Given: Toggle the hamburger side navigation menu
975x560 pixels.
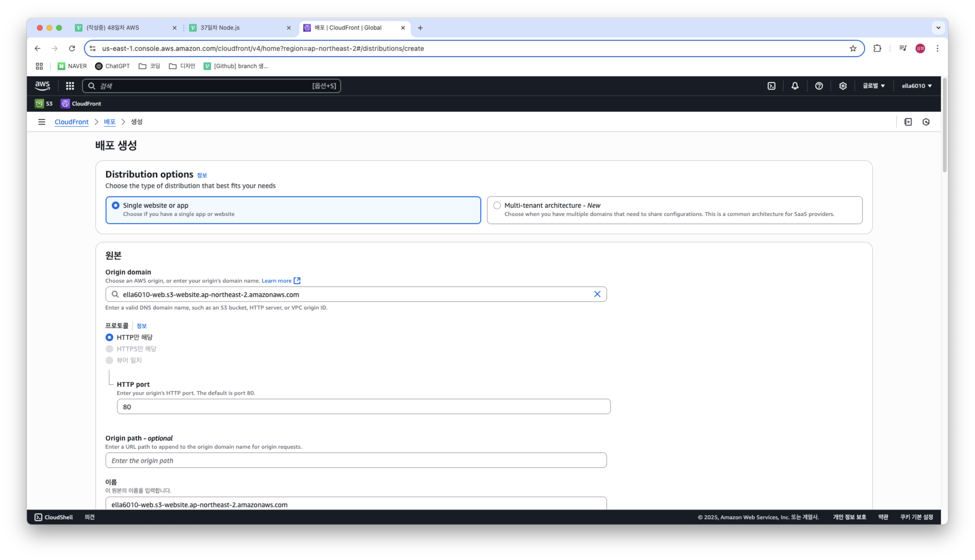Looking at the screenshot, I should coord(42,122).
